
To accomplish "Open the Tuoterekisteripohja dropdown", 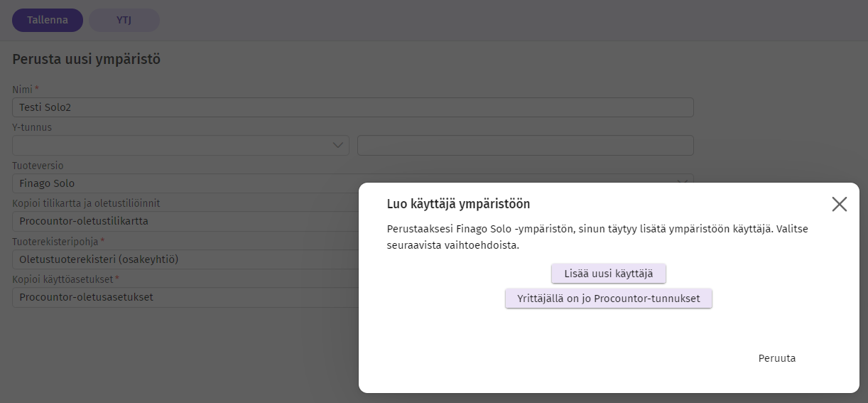I will (185, 259).
